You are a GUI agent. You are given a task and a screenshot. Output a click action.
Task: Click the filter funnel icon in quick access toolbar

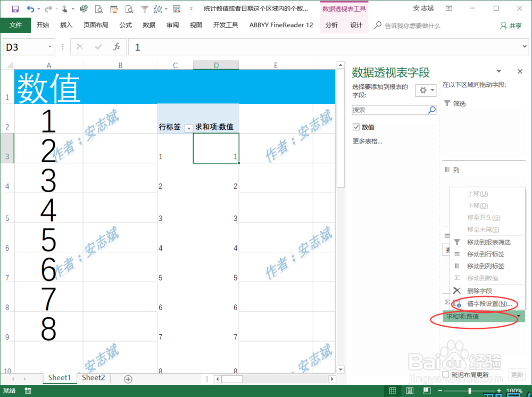point(145,9)
